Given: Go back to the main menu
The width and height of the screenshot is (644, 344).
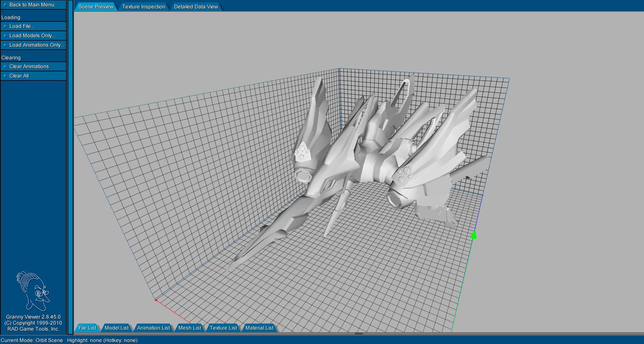Looking at the screenshot, I should point(33,5).
